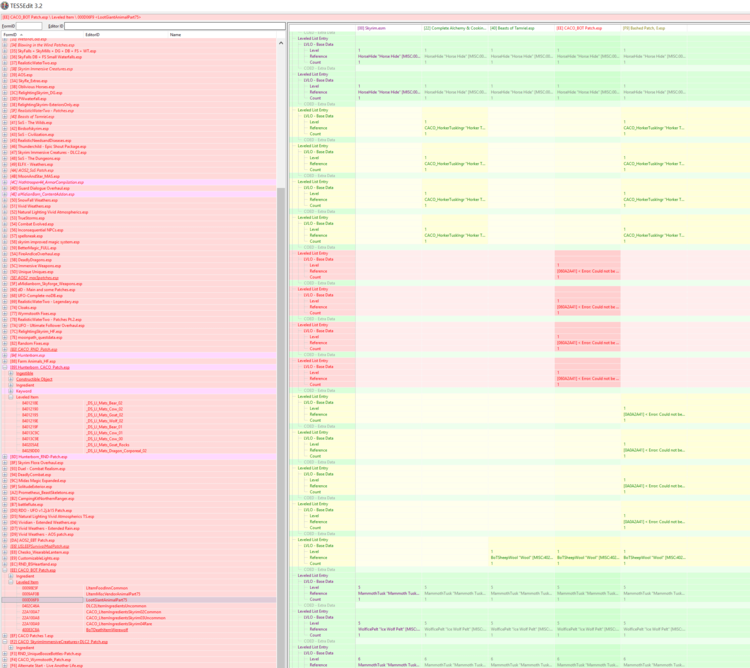
Task: Select the Random Foxes.esp row
Action: 139,343
